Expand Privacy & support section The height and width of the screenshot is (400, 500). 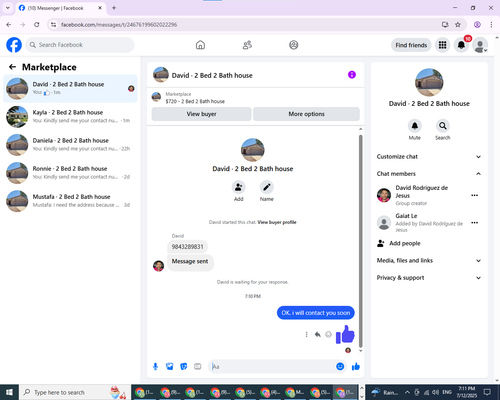[429, 278]
